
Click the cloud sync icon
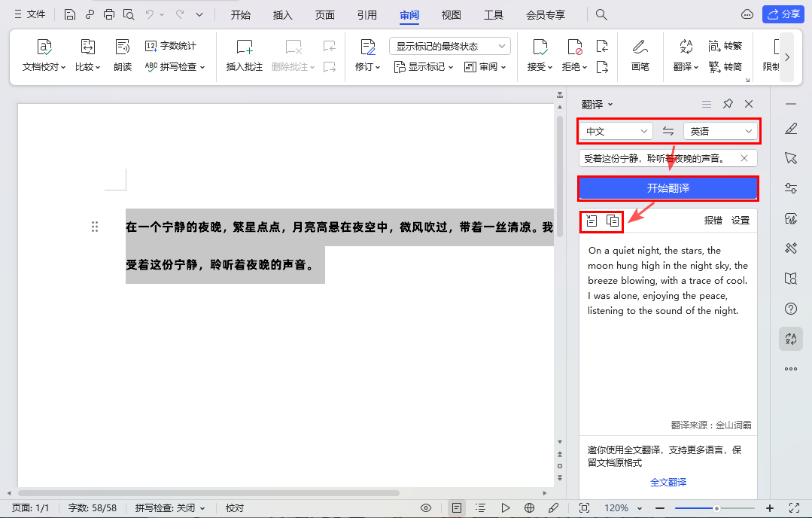747,14
